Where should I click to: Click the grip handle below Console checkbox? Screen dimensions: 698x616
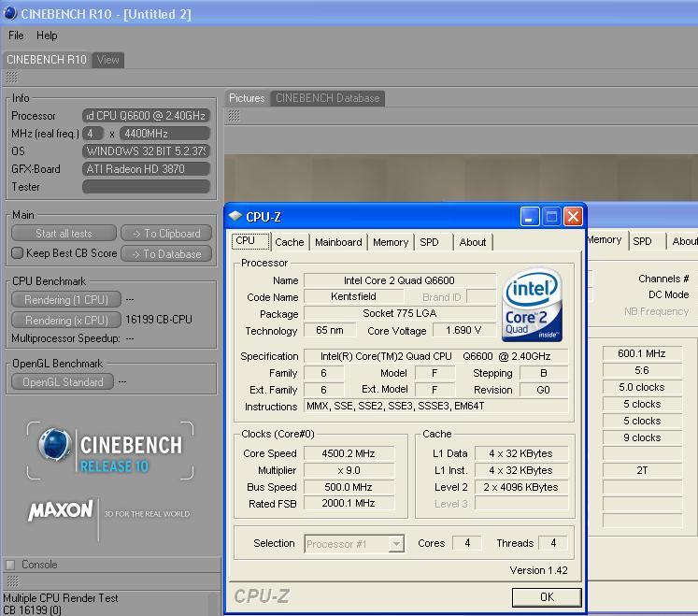click(12, 580)
